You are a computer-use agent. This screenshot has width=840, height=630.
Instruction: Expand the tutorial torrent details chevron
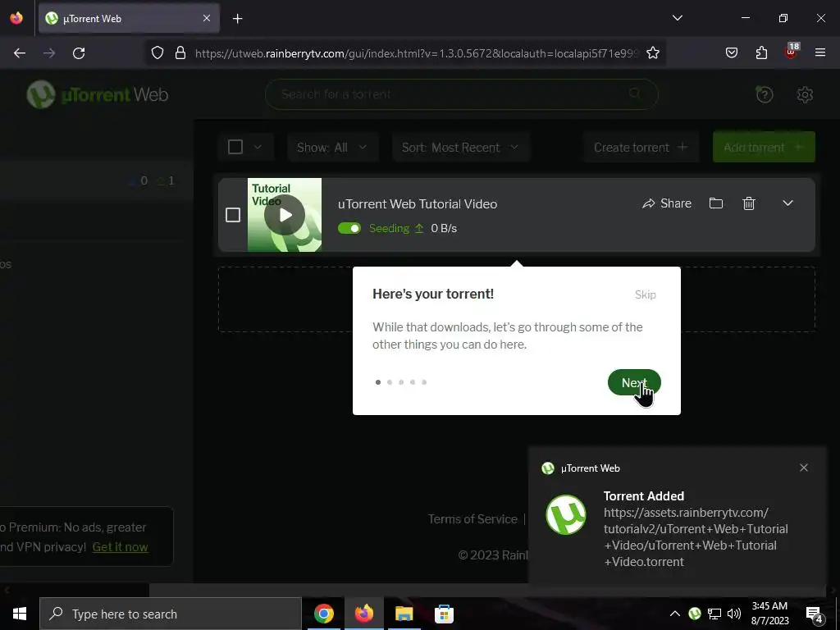(x=787, y=203)
